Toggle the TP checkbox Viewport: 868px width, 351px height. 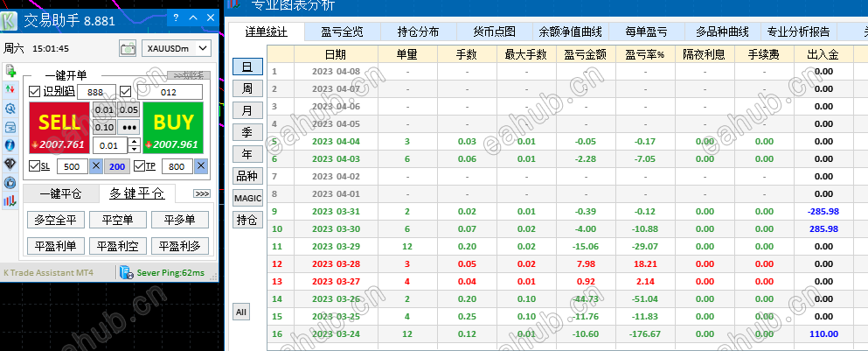click(x=138, y=165)
